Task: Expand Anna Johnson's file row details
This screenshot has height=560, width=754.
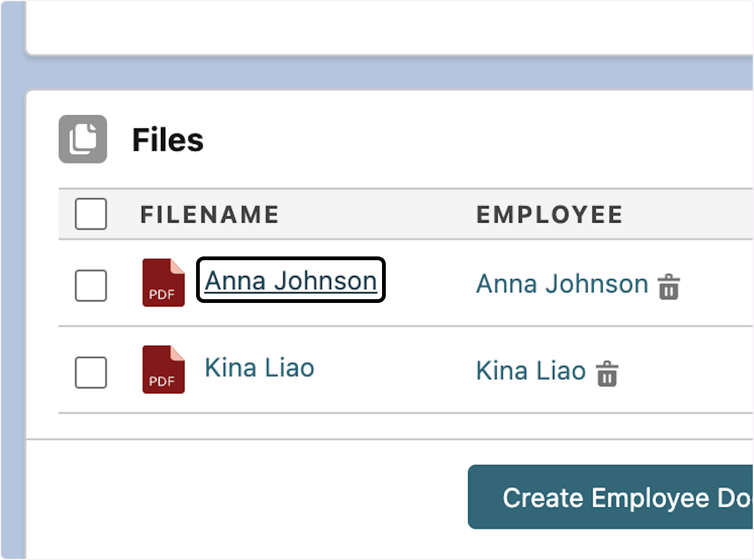Action: click(290, 281)
